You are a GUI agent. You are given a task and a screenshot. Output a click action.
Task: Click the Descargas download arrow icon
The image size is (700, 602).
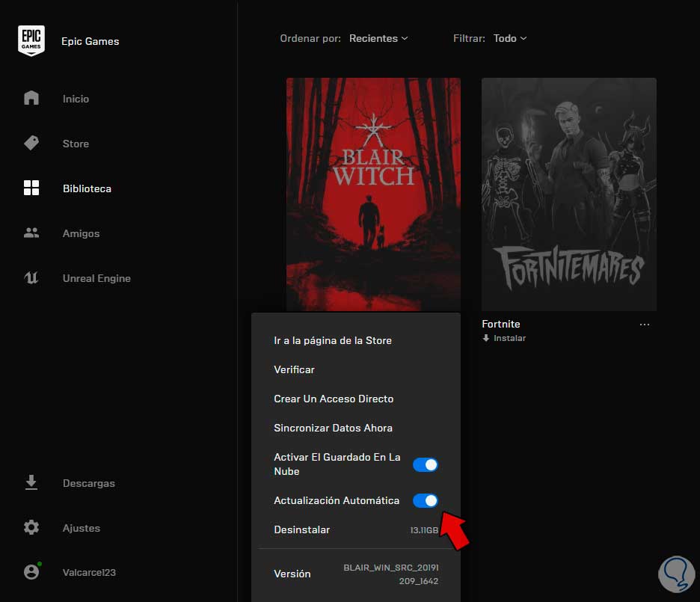[x=31, y=482]
